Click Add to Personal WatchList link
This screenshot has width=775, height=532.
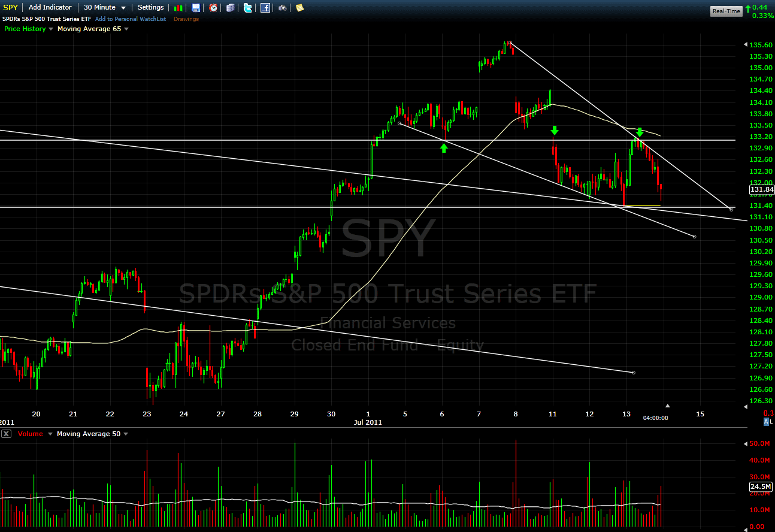point(131,19)
